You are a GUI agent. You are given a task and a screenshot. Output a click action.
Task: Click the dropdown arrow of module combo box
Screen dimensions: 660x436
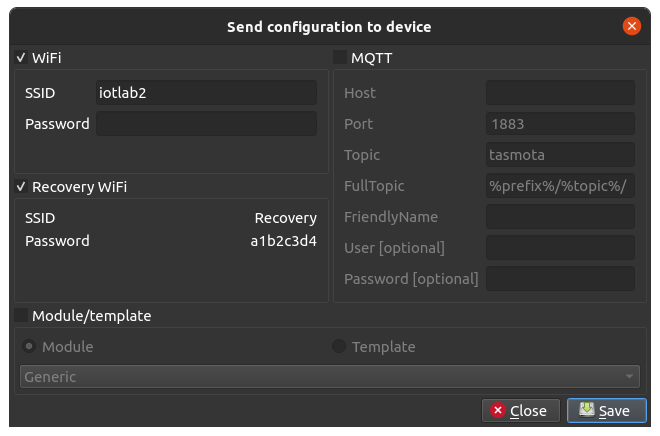coord(629,377)
